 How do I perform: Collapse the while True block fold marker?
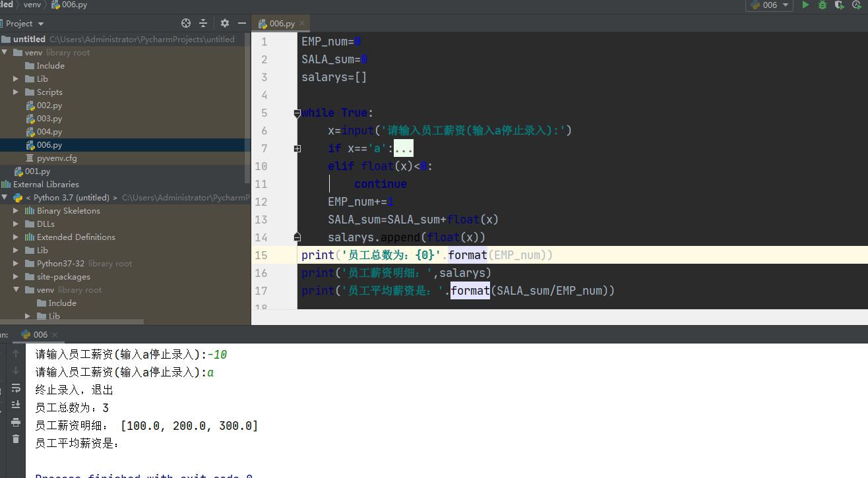click(x=297, y=113)
